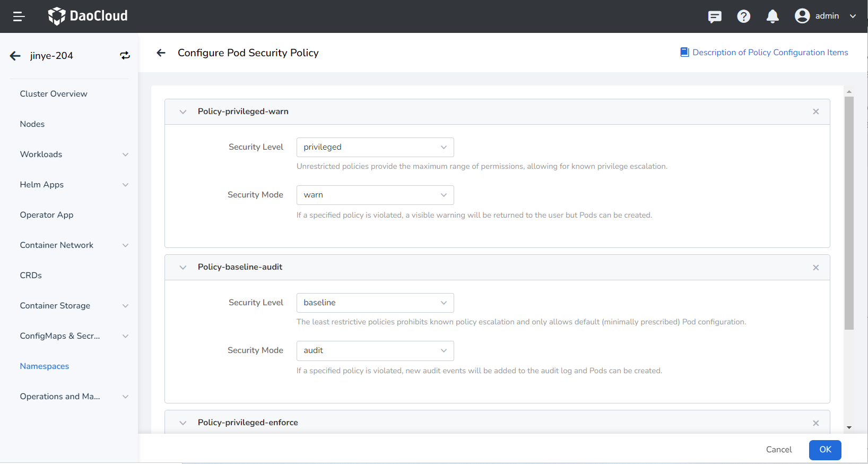868x464 pixels.
Task: Click the OK button
Action: [824, 450]
